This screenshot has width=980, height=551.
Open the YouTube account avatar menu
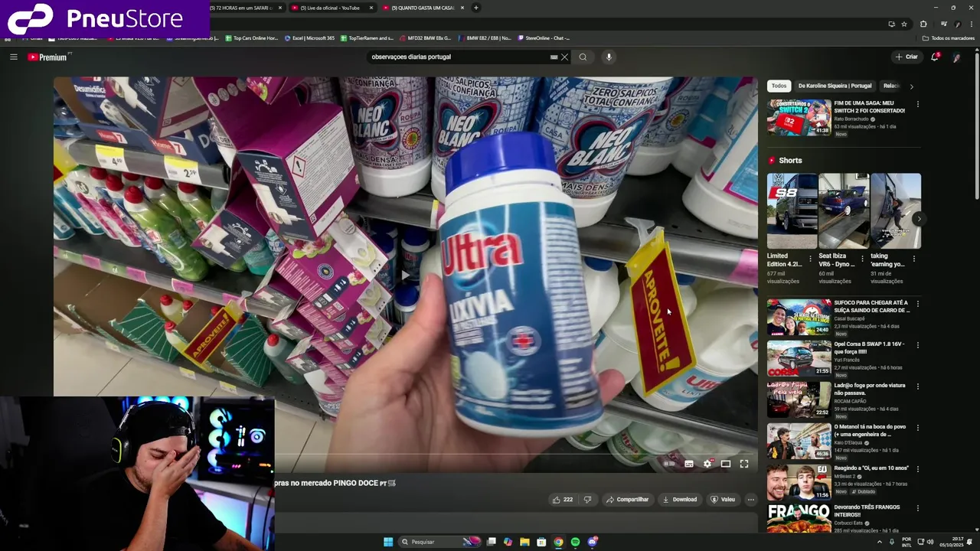(956, 57)
